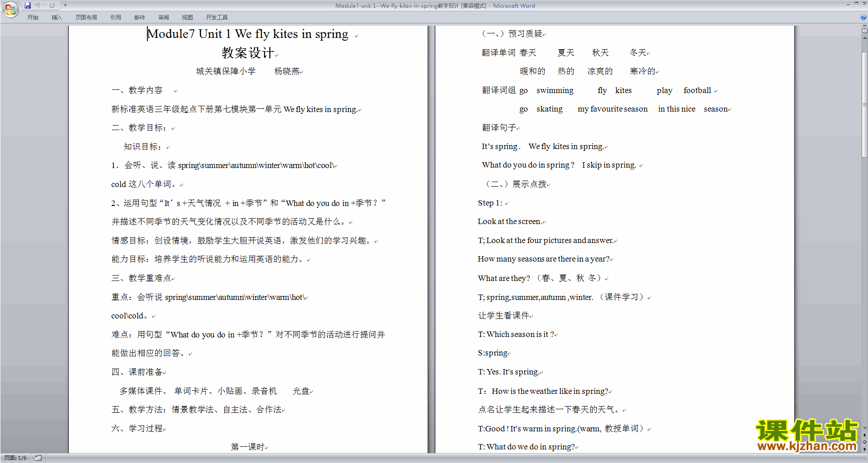Image resolution: width=868 pixels, height=463 pixels.
Task: Toggle the ruler via View Ruler icon
Action: point(864,31)
